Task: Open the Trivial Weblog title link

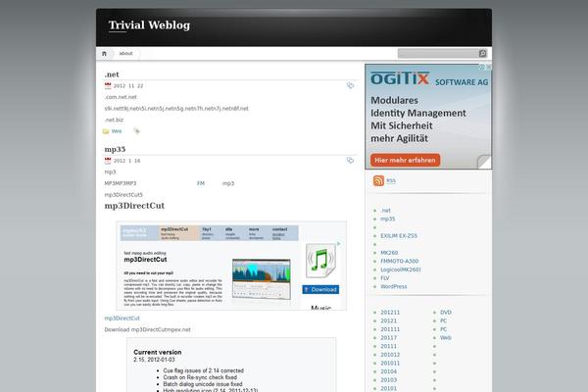Action: tap(149, 25)
